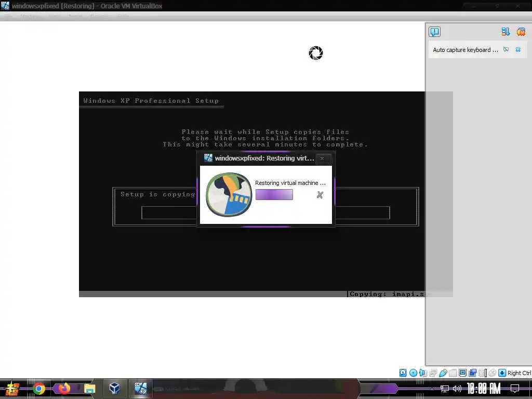Click the 'Copying: imapi.s' status text

387,294
